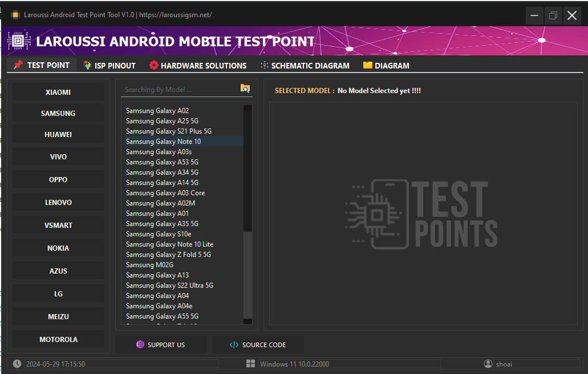Click the purple globe icon on SUPPORT US
The image size is (588, 374).
(140, 344)
